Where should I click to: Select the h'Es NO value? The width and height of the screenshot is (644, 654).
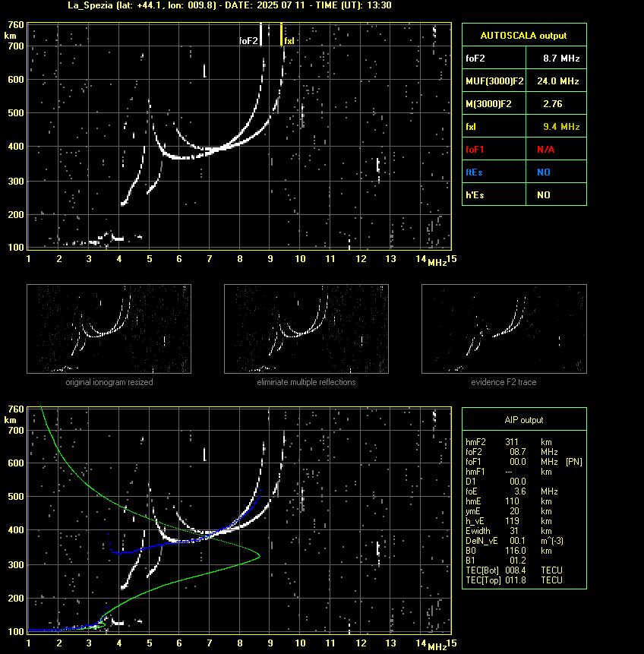click(x=557, y=194)
